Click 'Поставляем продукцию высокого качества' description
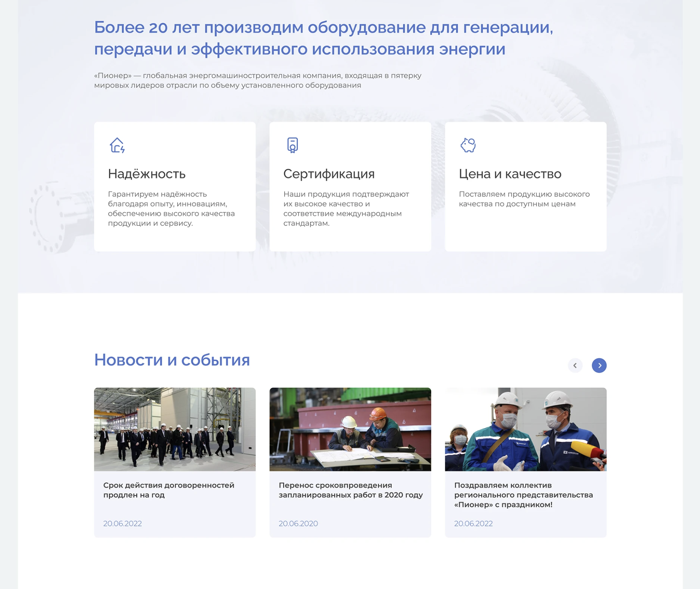 click(x=524, y=199)
